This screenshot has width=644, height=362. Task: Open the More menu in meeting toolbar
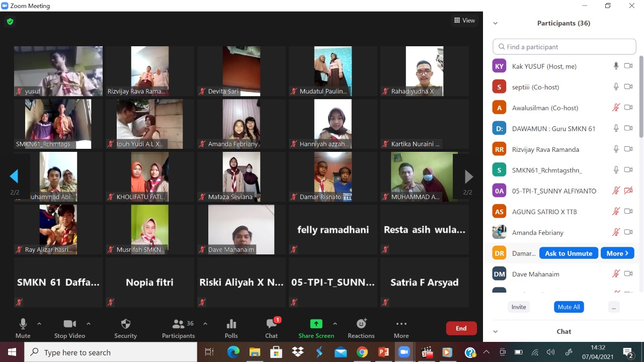tap(401, 324)
